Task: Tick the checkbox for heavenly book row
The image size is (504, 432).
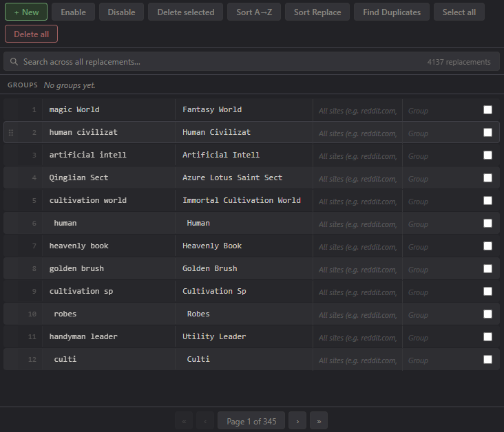Action: [x=487, y=246]
